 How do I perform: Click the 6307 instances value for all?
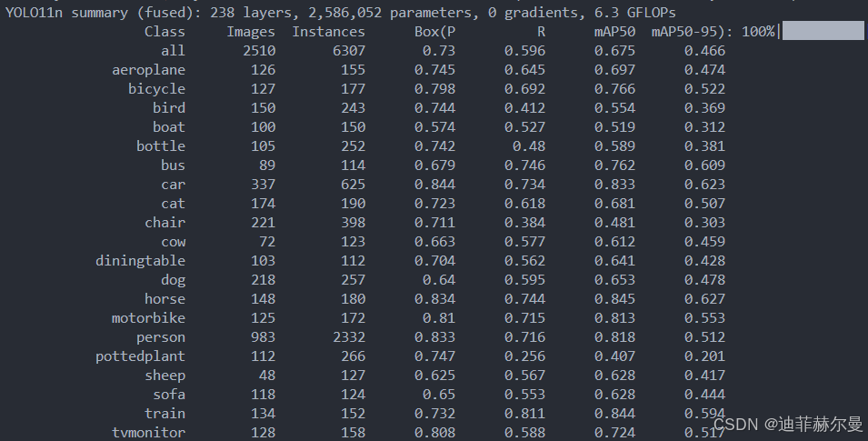tap(349, 50)
